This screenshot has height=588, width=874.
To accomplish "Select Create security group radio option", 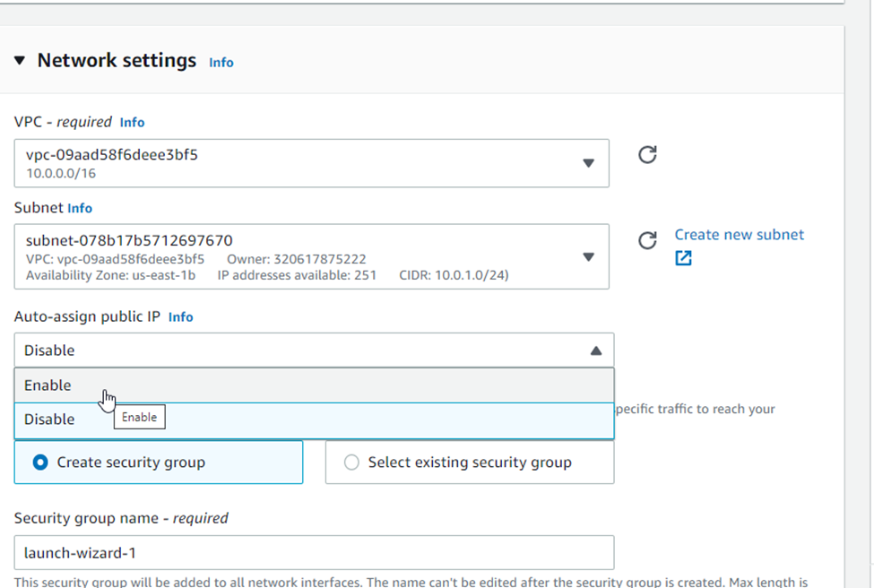I will pyautogui.click(x=159, y=462).
